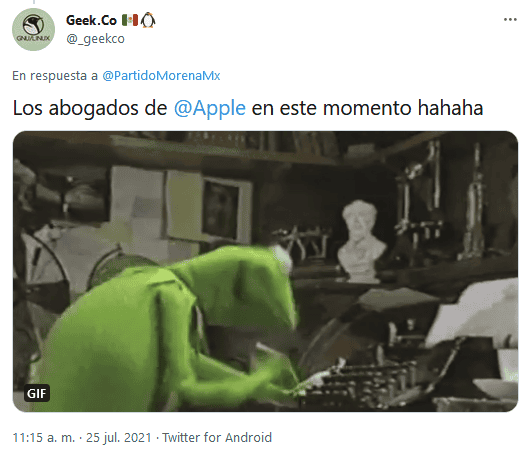Visit the @_geekco handle
Image resolution: width=527 pixels, height=459 pixels.
click(95, 39)
